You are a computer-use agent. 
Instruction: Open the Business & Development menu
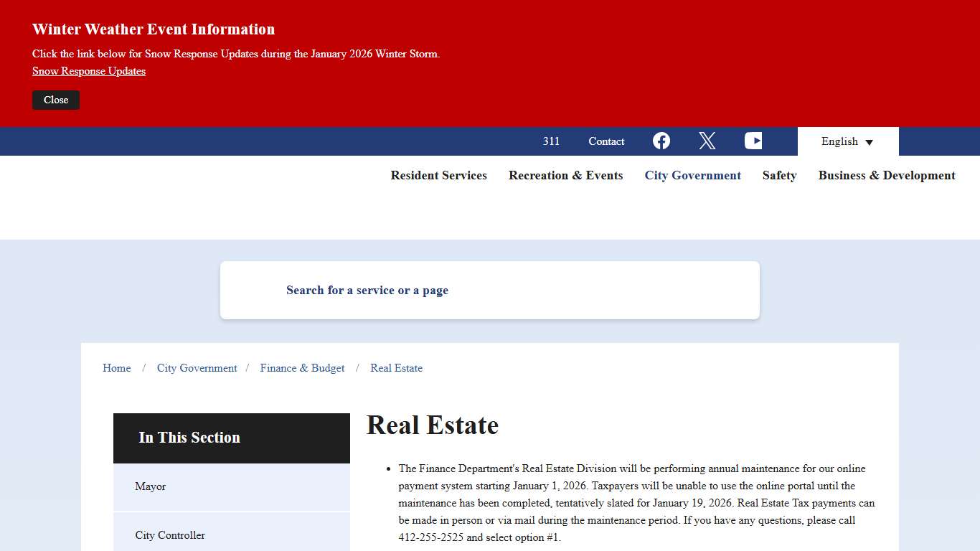coord(886,175)
